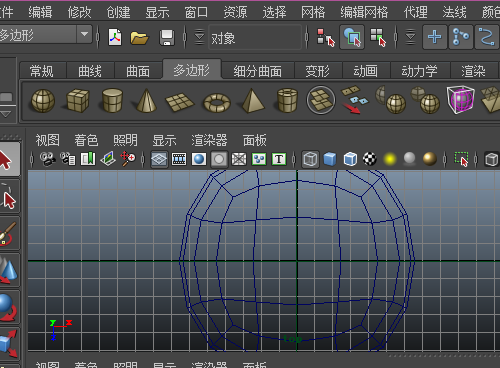The height and width of the screenshot is (368, 500).
Task: Switch to the 细分曲面 shelf tab
Action: pyautogui.click(x=257, y=71)
